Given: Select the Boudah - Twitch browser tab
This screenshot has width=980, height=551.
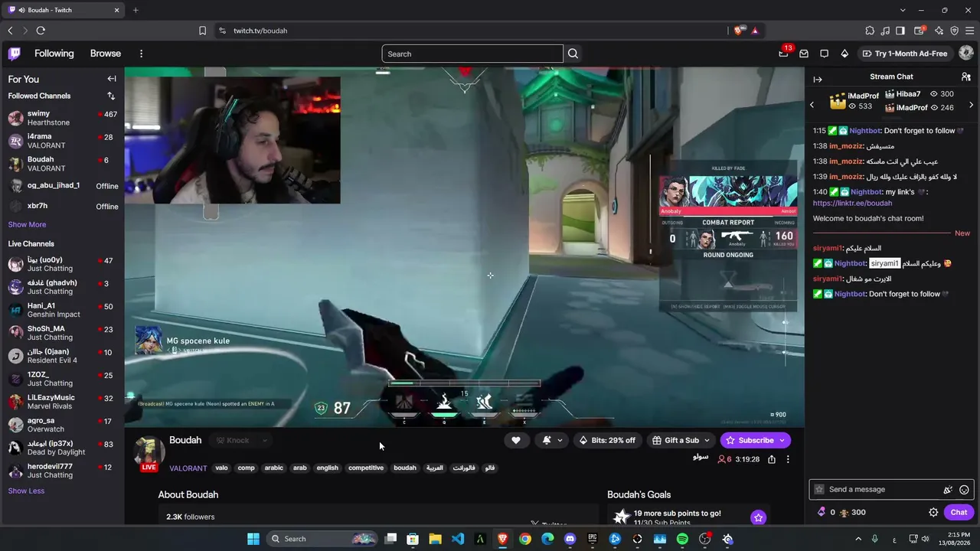Looking at the screenshot, I should tap(64, 10).
